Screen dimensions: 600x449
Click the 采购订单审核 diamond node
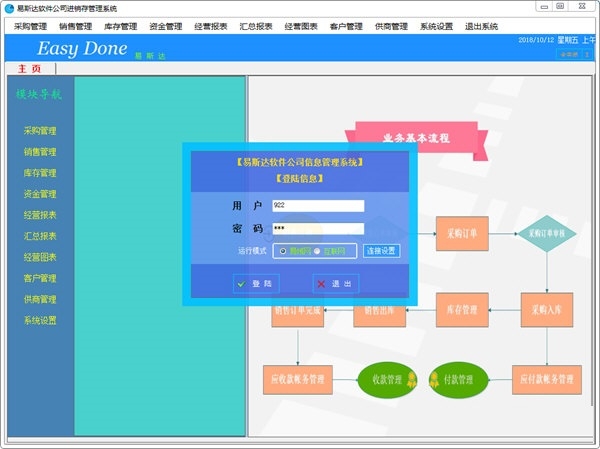point(547,233)
